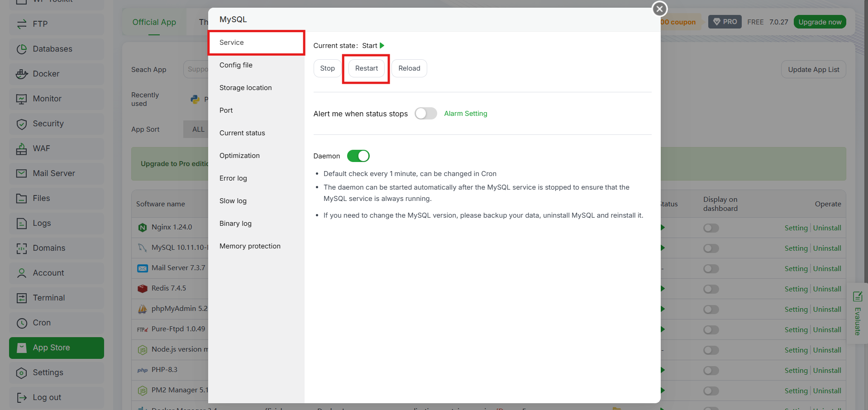Click the Mail Server 7.3.7 icon
Screen dimensions: 868x410
pyautogui.click(x=143, y=268)
